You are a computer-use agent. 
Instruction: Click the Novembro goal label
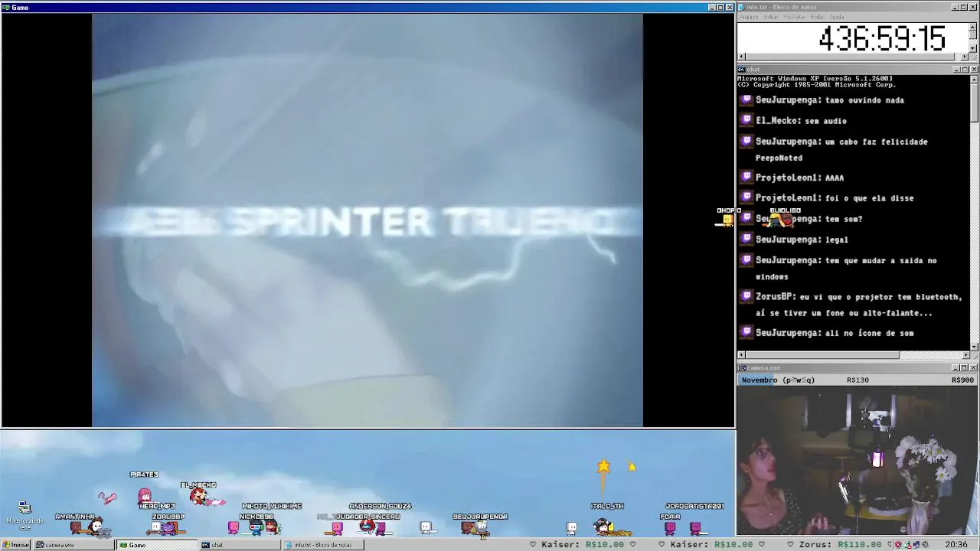pyautogui.click(x=777, y=380)
